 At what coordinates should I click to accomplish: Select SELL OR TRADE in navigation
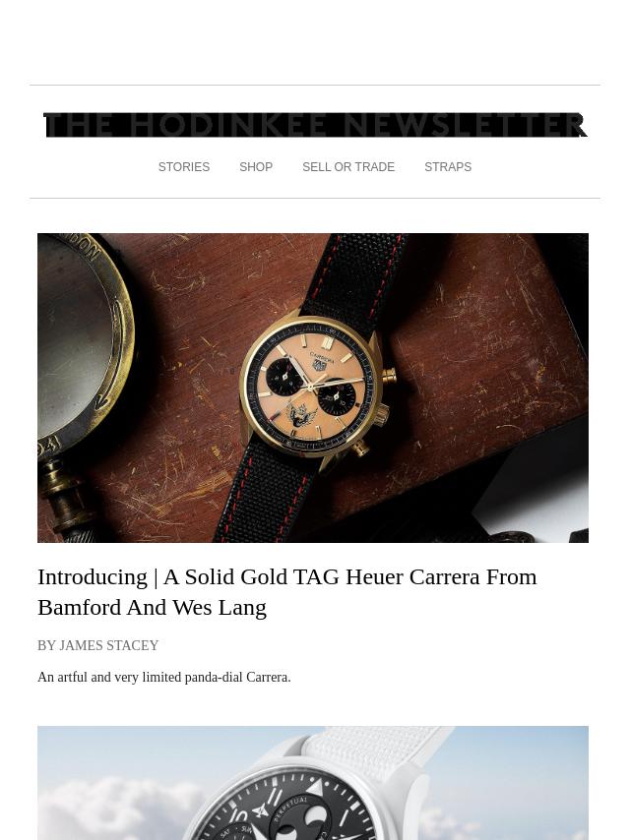click(348, 167)
